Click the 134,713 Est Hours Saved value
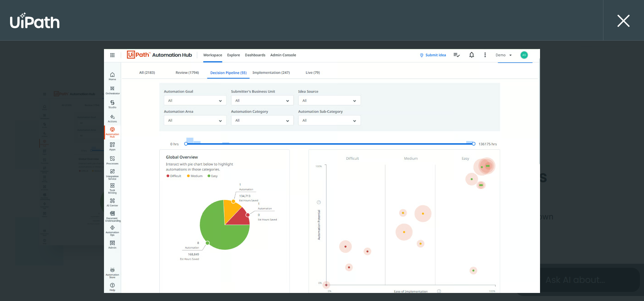 [245, 196]
